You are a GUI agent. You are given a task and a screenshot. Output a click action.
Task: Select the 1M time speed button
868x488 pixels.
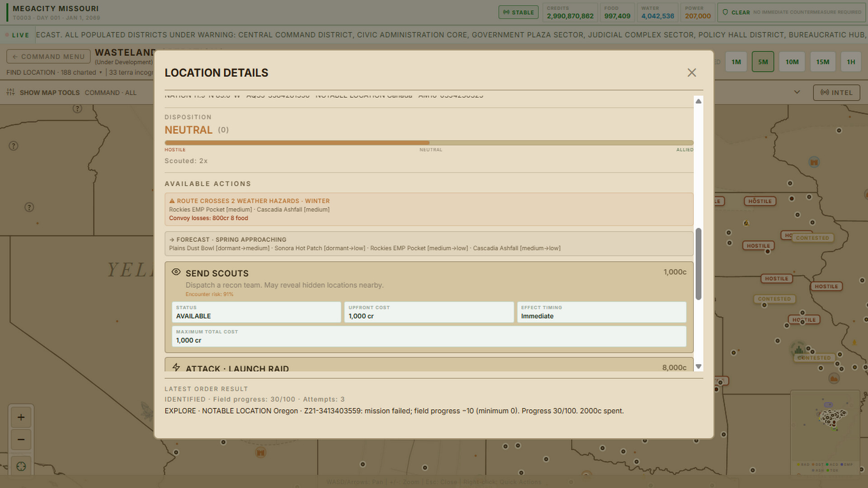[x=736, y=62]
